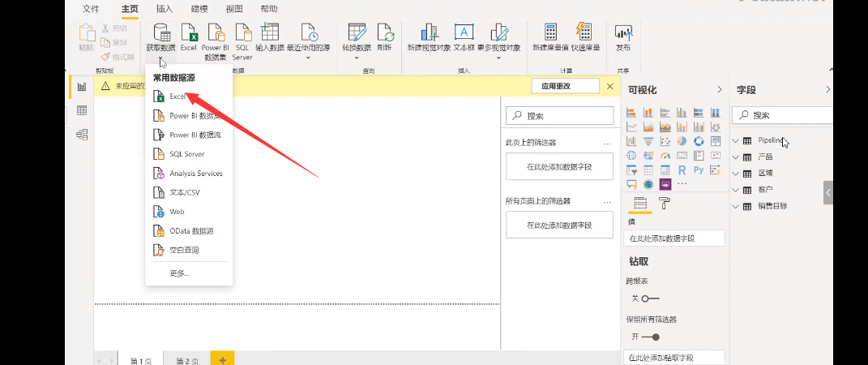Viewport: 868px width, 365px height.
Task: Choose Web from the data source menu
Action: pyautogui.click(x=188, y=212)
